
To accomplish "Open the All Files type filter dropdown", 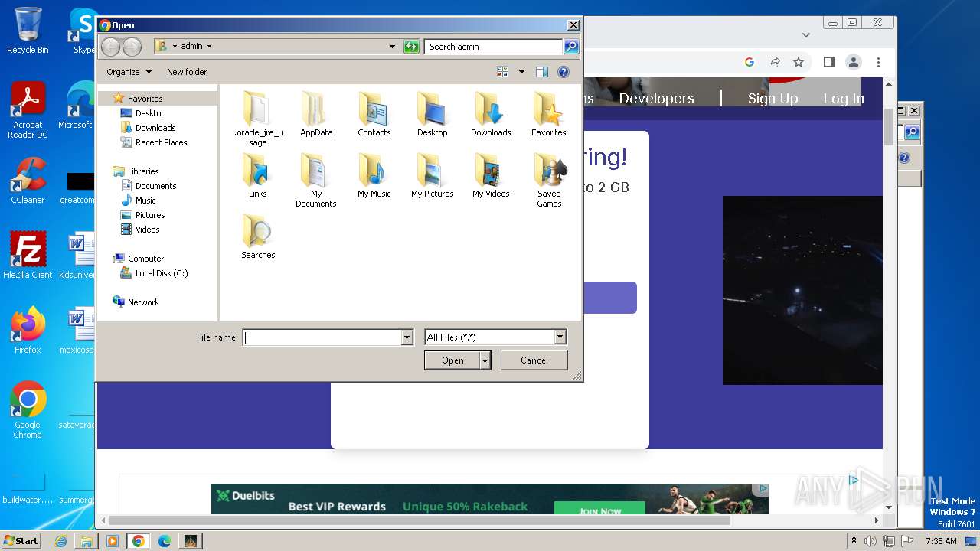I will (560, 337).
